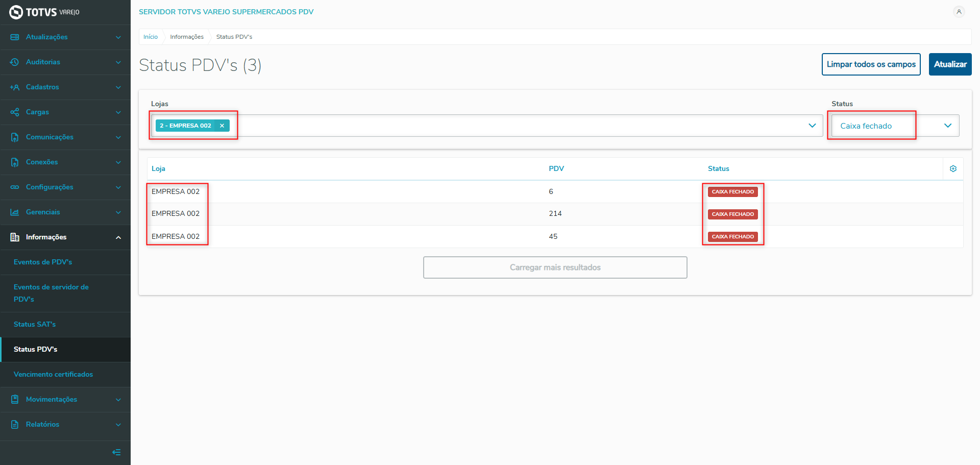Collapse the sidebar with the arrow icon
Screen dimensions: 980x465
[116, 452]
